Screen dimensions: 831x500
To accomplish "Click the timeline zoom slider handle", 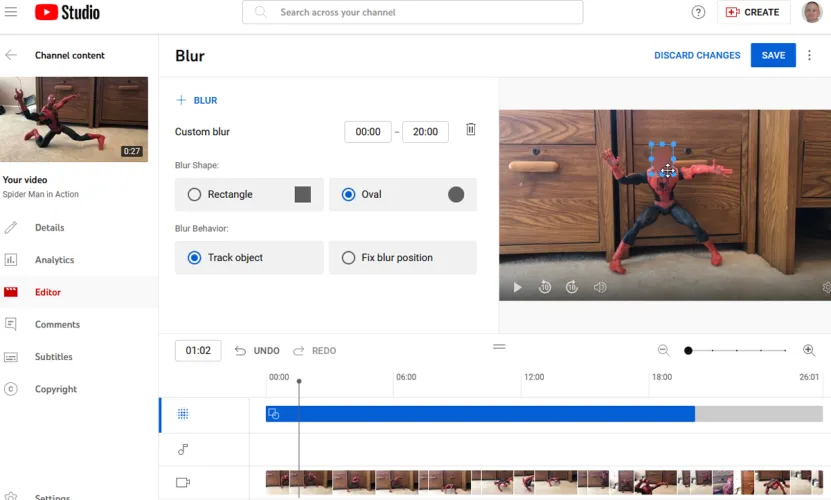I will (x=688, y=351).
